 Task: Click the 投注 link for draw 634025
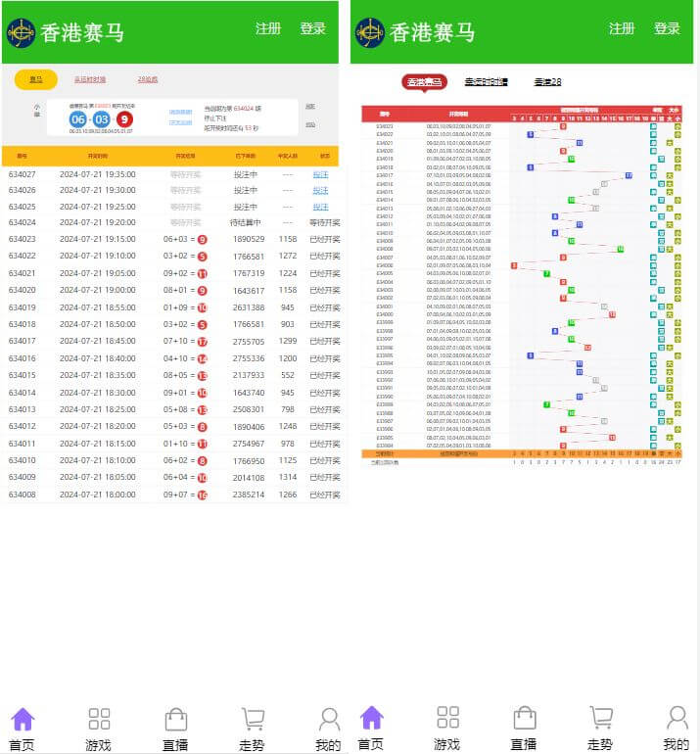click(320, 207)
